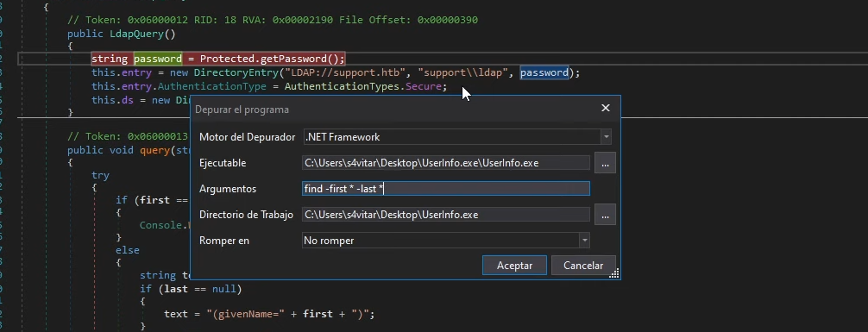This screenshot has width=868, height=332.
Task: Click the AuthenticationTypes.Secure text
Action: (363, 86)
